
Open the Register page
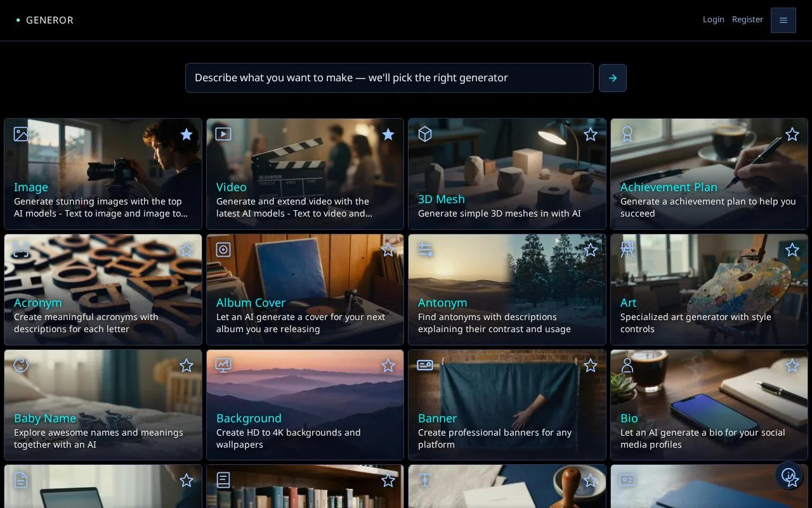[747, 20]
